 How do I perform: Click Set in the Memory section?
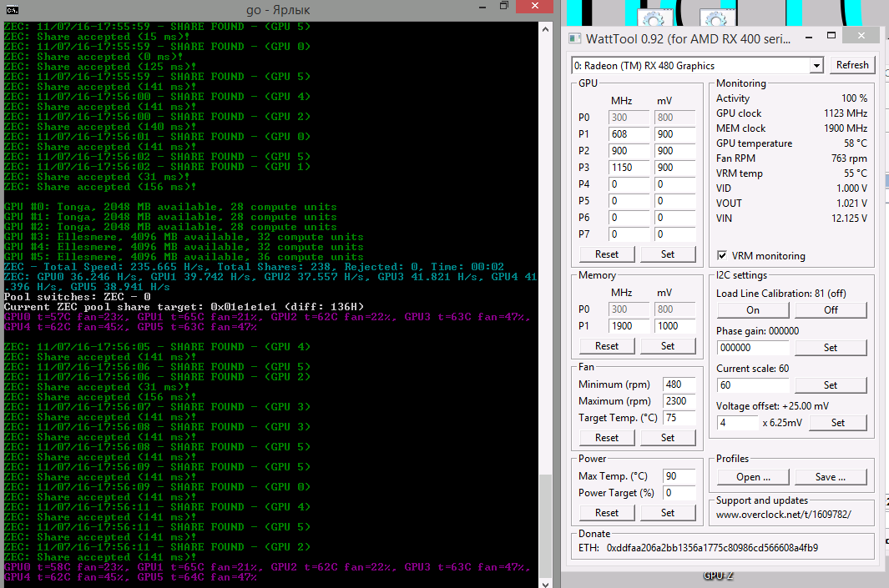668,346
